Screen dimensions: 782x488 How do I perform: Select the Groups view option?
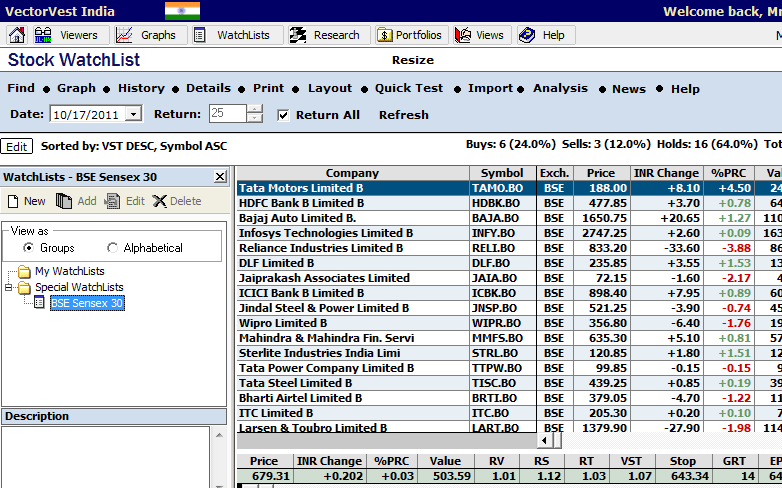coord(28,248)
